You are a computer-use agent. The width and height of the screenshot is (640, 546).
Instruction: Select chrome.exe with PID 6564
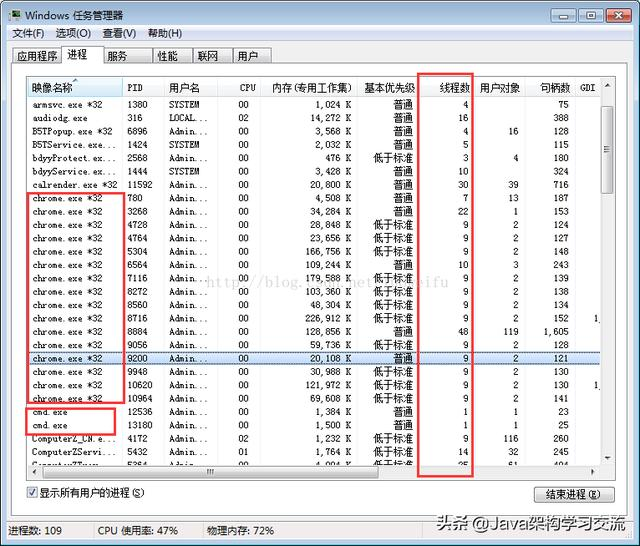click(314, 265)
